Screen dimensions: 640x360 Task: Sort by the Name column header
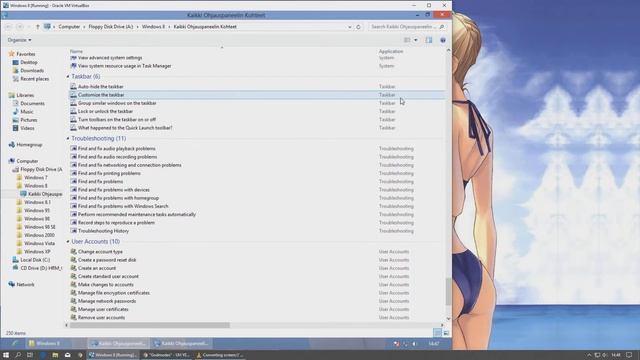(x=76, y=51)
